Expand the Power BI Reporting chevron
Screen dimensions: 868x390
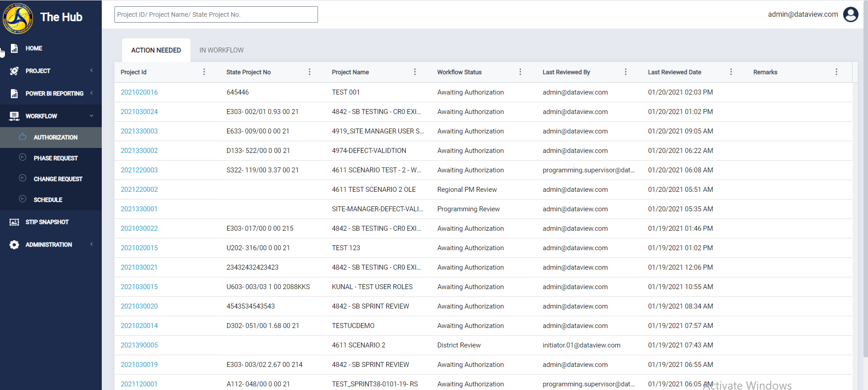[x=91, y=93]
